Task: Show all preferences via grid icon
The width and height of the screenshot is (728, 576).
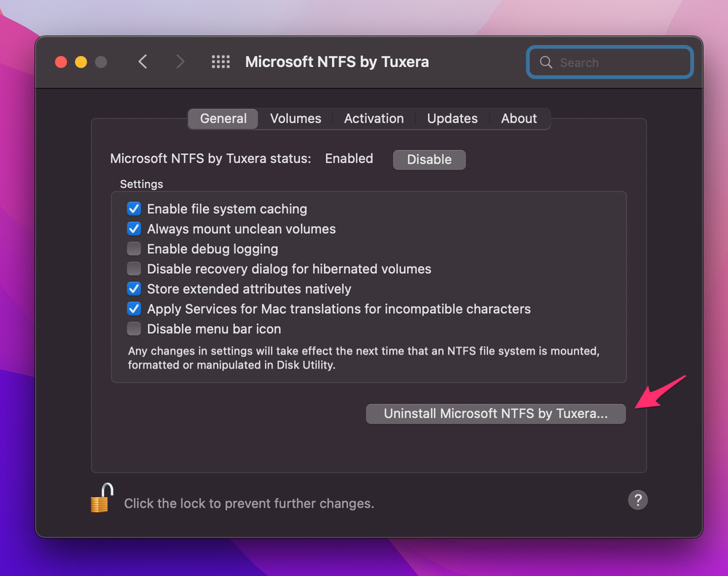Action: [221, 62]
